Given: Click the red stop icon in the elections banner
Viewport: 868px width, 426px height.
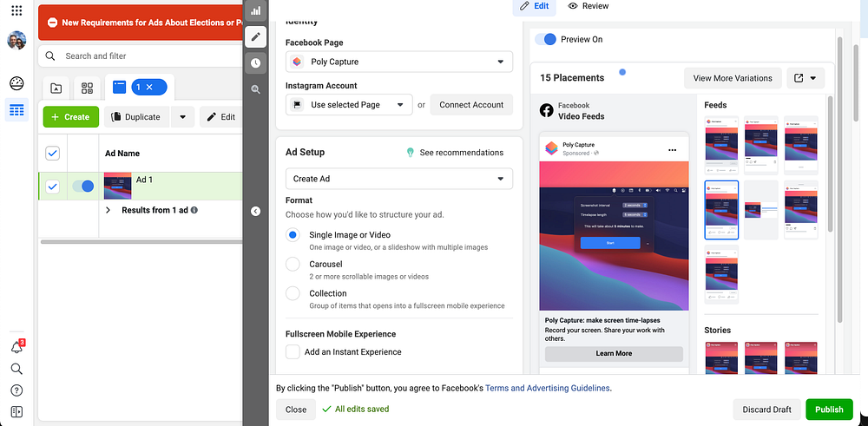Looking at the screenshot, I should 53,23.
